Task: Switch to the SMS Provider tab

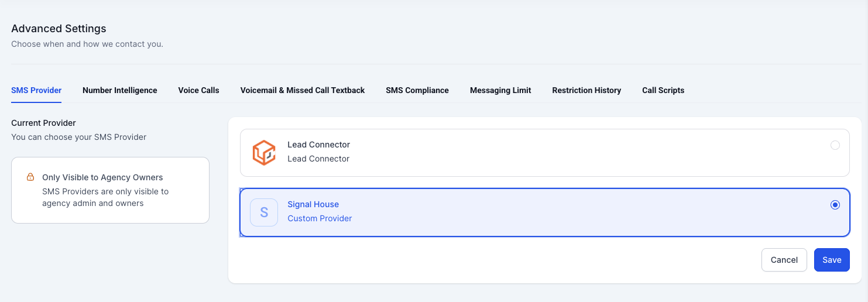Action: point(36,90)
